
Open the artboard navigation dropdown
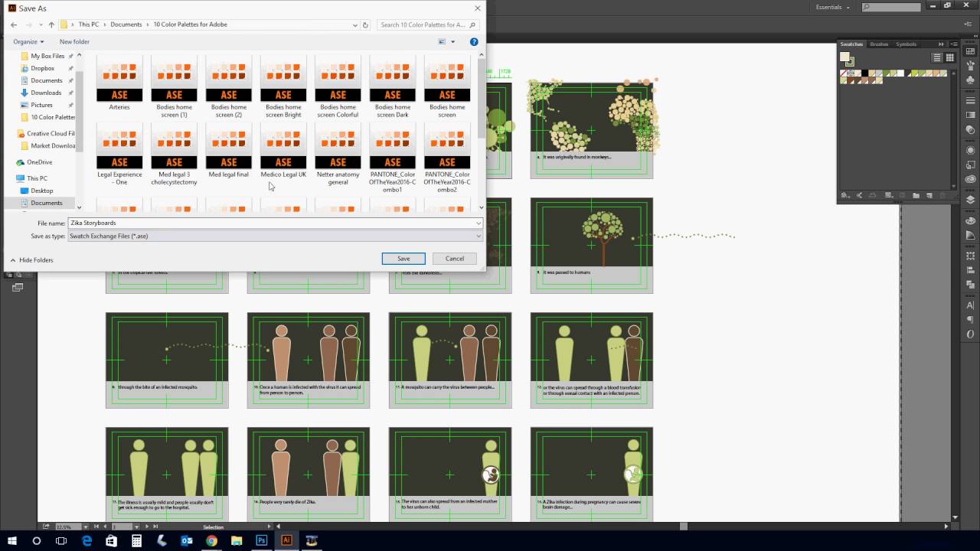click(x=136, y=527)
